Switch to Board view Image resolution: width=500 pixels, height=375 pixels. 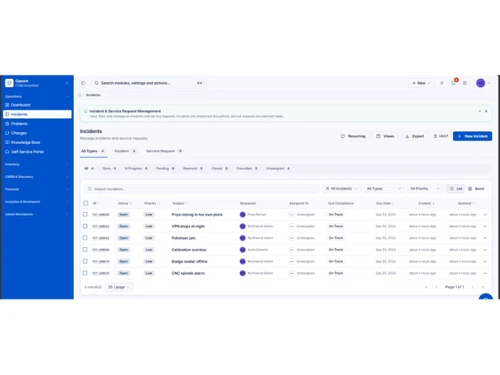tap(476, 189)
